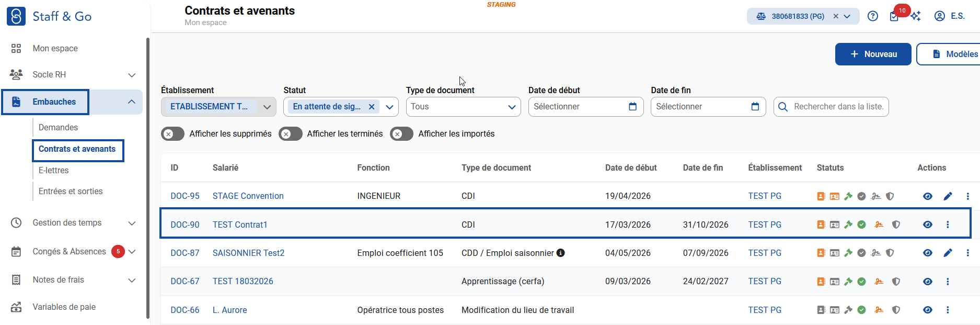Click the Modèles button
The image size is (980, 325).
point(949,54)
